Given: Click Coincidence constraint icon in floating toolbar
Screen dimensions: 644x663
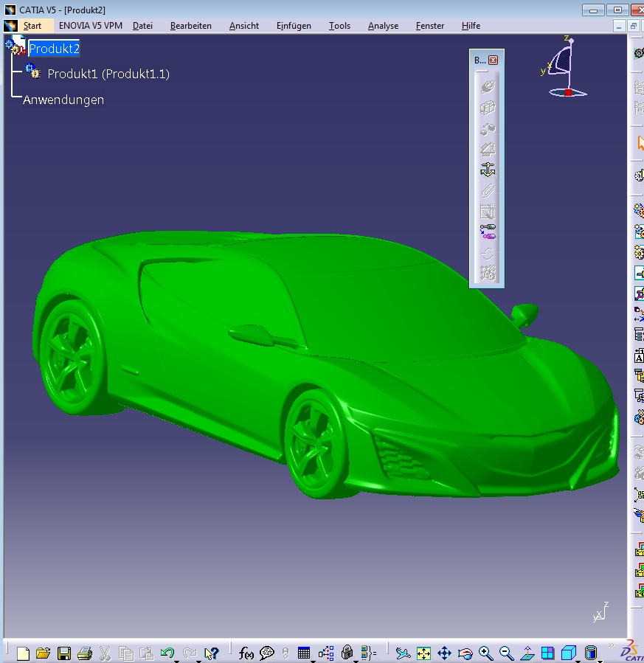Looking at the screenshot, I should pos(488,87).
